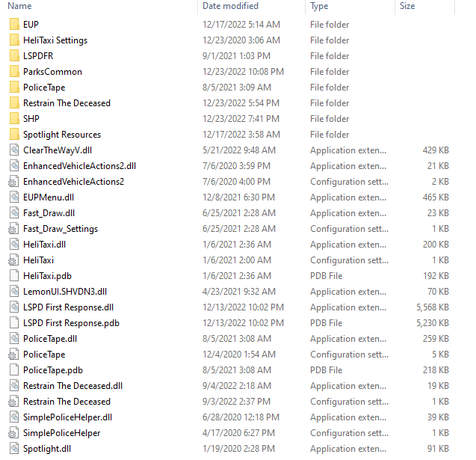The width and height of the screenshot is (476, 460).
Task: Select the file name Spotlight Resources
Action: point(62,135)
